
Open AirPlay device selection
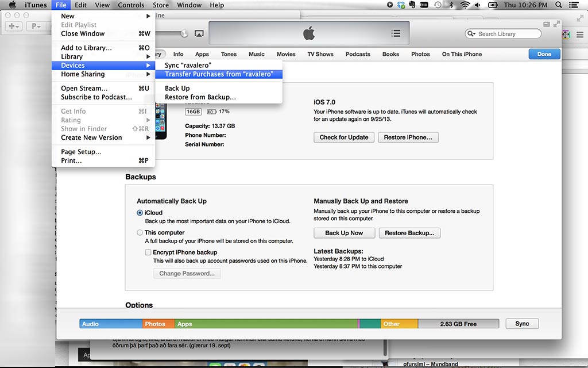point(199,33)
